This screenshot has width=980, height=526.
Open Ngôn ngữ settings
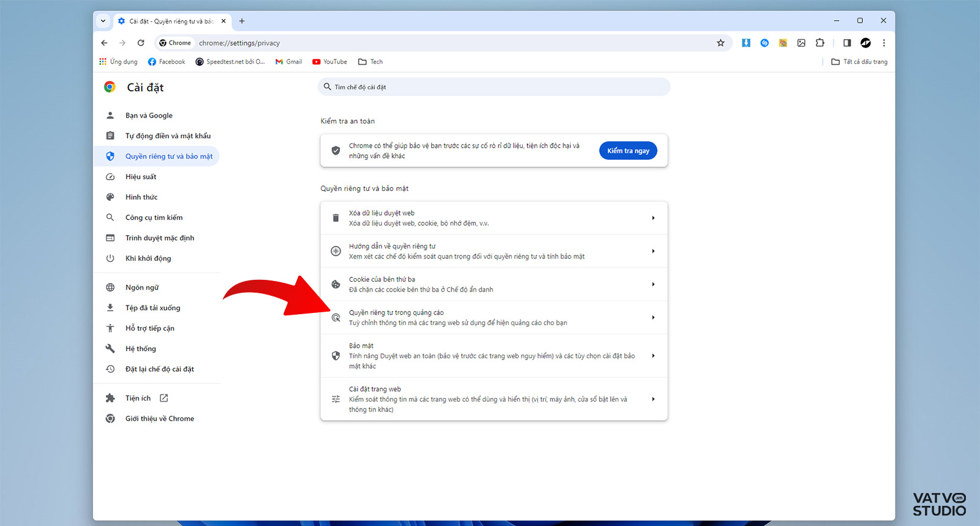[157, 287]
